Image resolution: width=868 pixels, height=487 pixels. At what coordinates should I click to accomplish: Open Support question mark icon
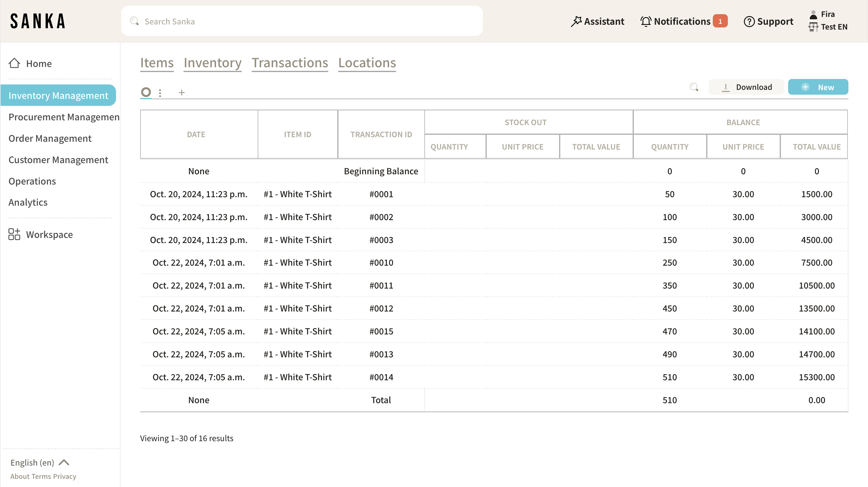tap(749, 21)
